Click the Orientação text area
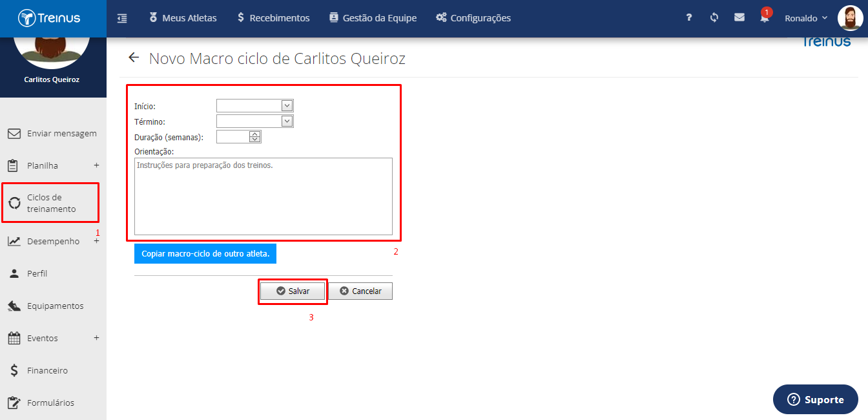 [263, 196]
